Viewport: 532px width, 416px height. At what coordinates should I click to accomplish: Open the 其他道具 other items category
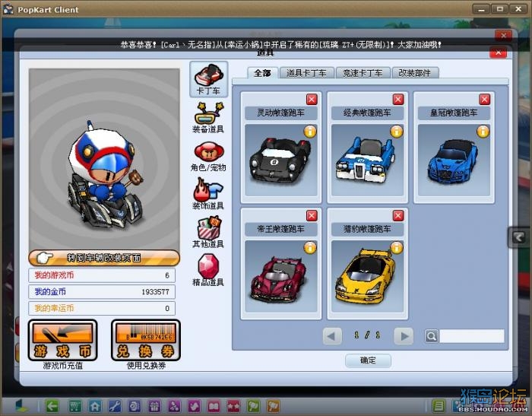coord(209,232)
